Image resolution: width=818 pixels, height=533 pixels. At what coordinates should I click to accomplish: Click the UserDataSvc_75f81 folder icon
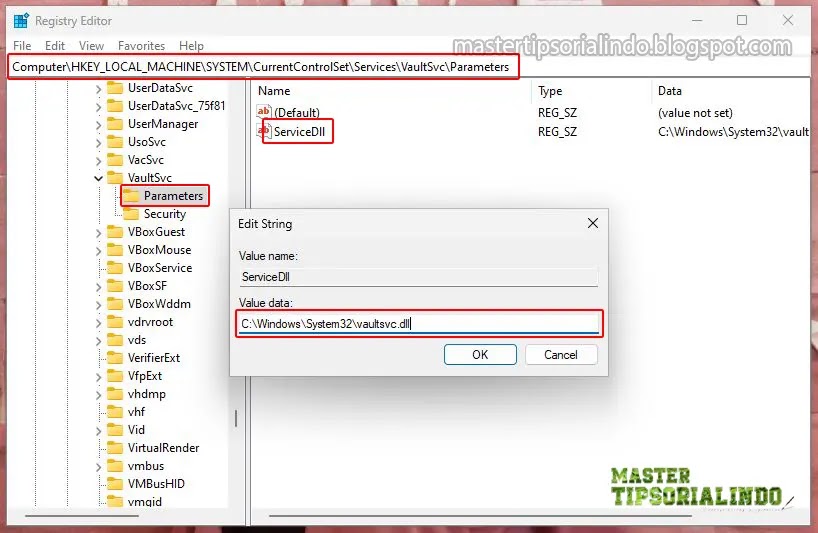pos(115,106)
